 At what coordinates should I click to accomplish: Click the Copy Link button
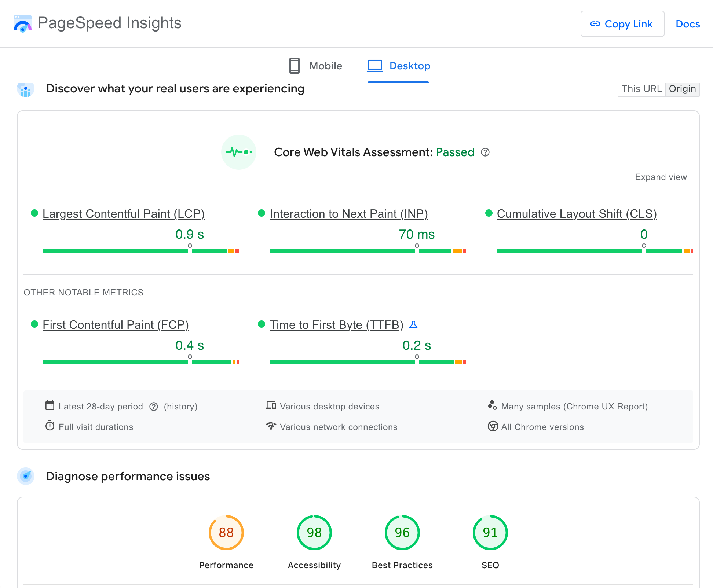622,24
